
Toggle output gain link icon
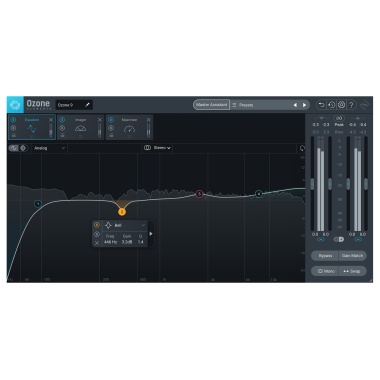click(x=358, y=240)
